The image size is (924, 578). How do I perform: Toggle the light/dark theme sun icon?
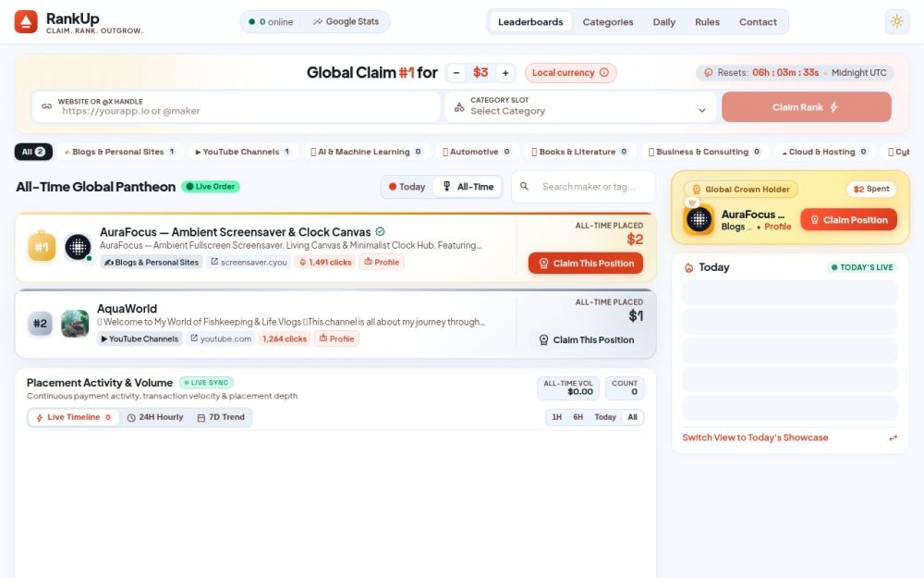(x=897, y=22)
